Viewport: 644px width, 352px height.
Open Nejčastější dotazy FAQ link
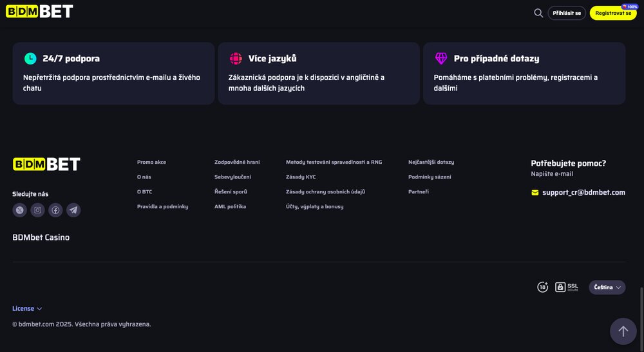click(x=431, y=162)
